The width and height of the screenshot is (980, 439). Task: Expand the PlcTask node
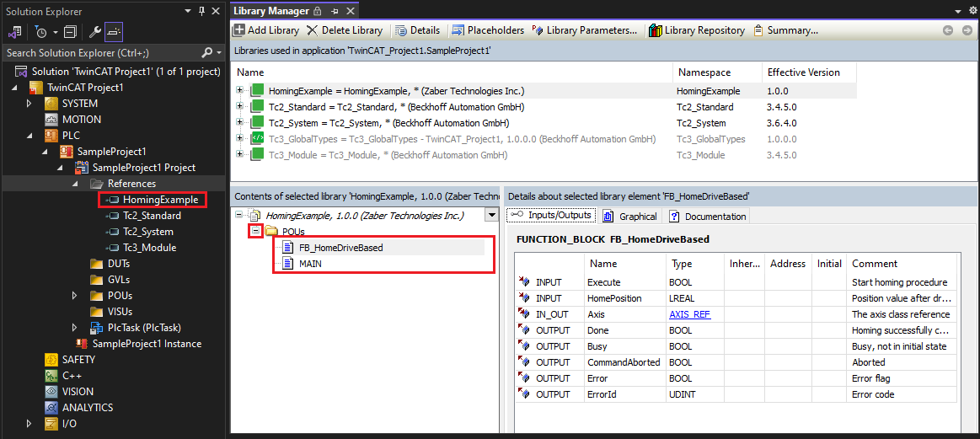tap(75, 327)
